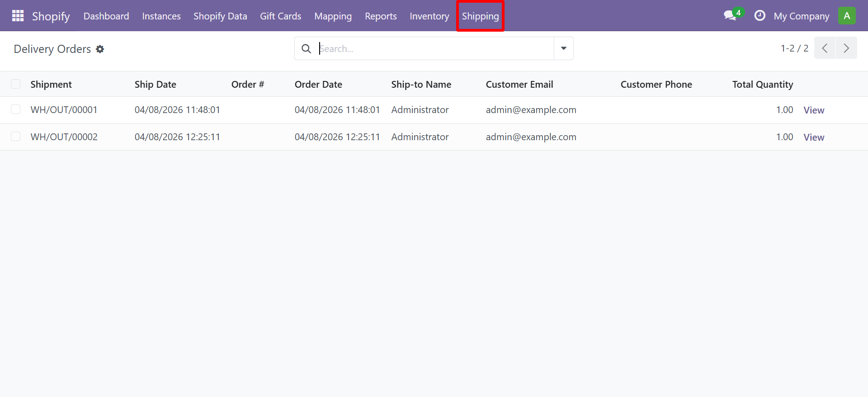Click quantity 1.00 in WH/OUT/00001 row
This screenshot has height=397, width=868.
(x=785, y=110)
